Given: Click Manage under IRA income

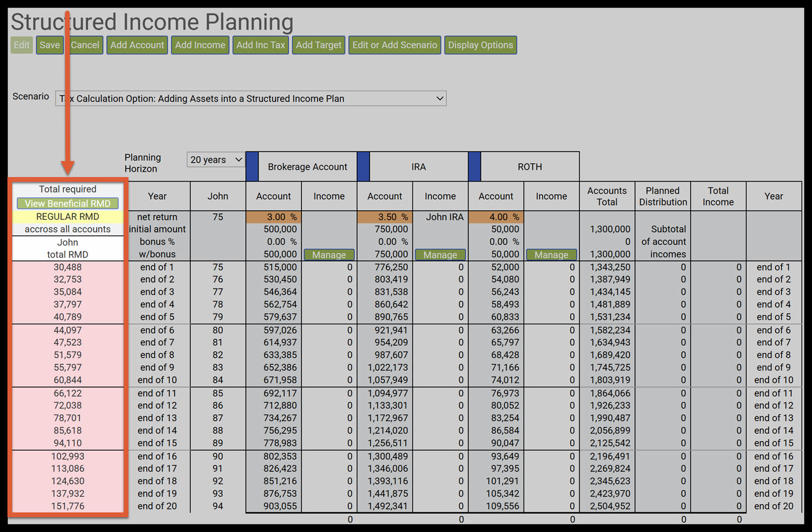Looking at the screenshot, I should coord(440,255).
